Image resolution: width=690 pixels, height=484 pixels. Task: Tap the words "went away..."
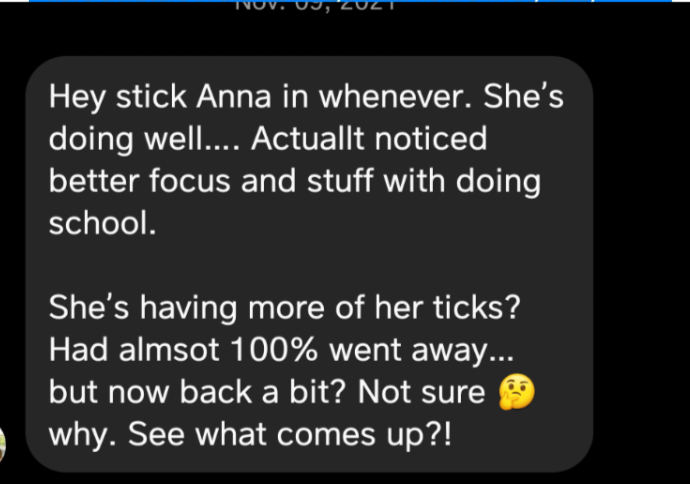(x=421, y=351)
